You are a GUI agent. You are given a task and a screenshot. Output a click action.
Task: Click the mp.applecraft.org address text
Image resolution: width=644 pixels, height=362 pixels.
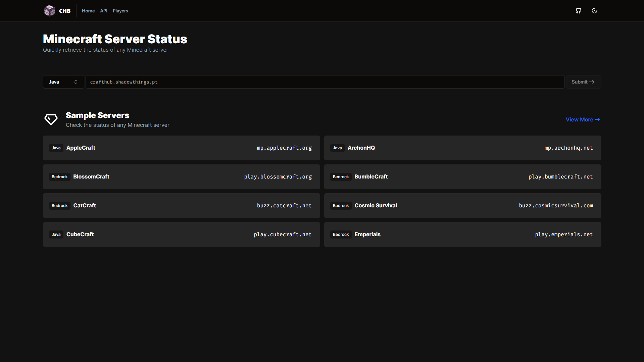pos(284,148)
